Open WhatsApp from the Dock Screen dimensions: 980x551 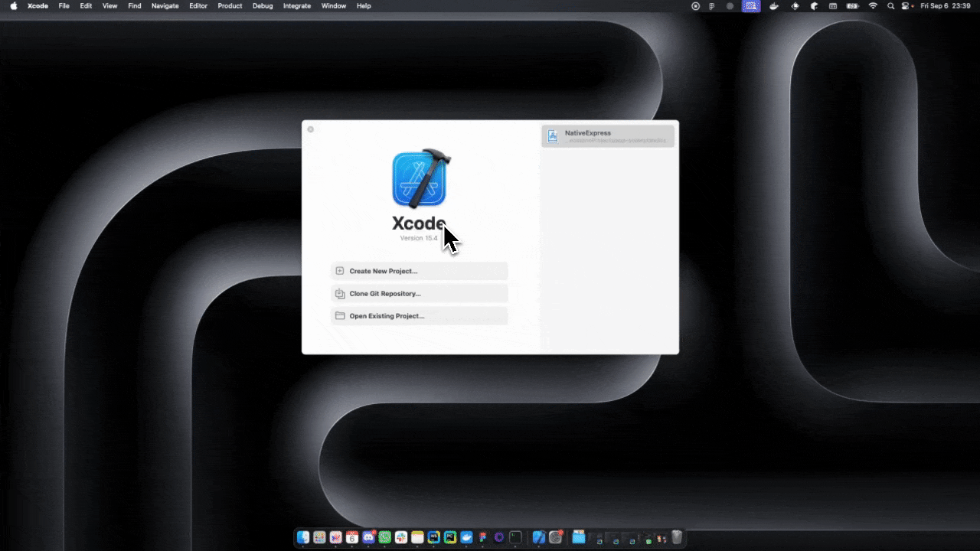point(384,537)
